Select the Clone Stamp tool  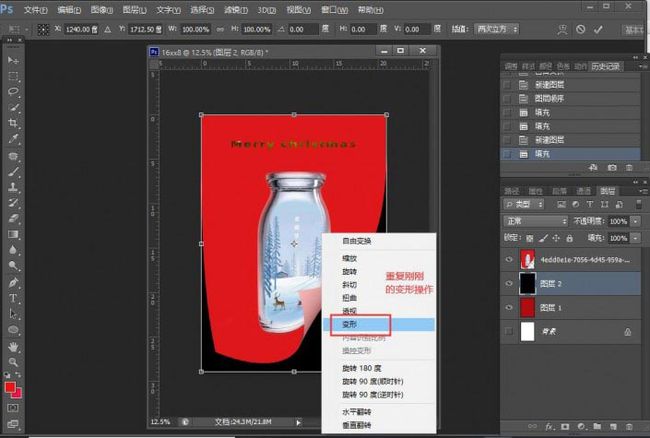[13, 187]
